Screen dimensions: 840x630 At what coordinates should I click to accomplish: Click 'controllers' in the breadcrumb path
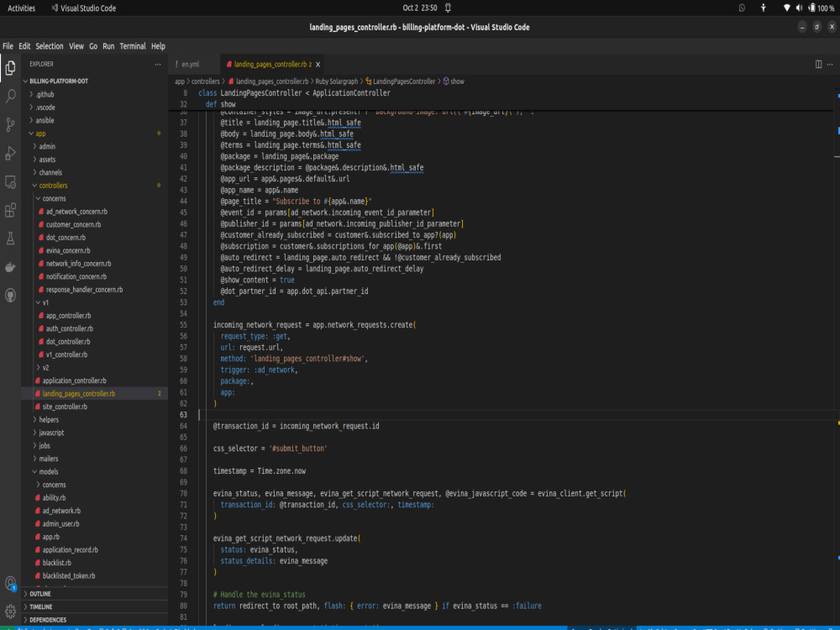coord(206,81)
